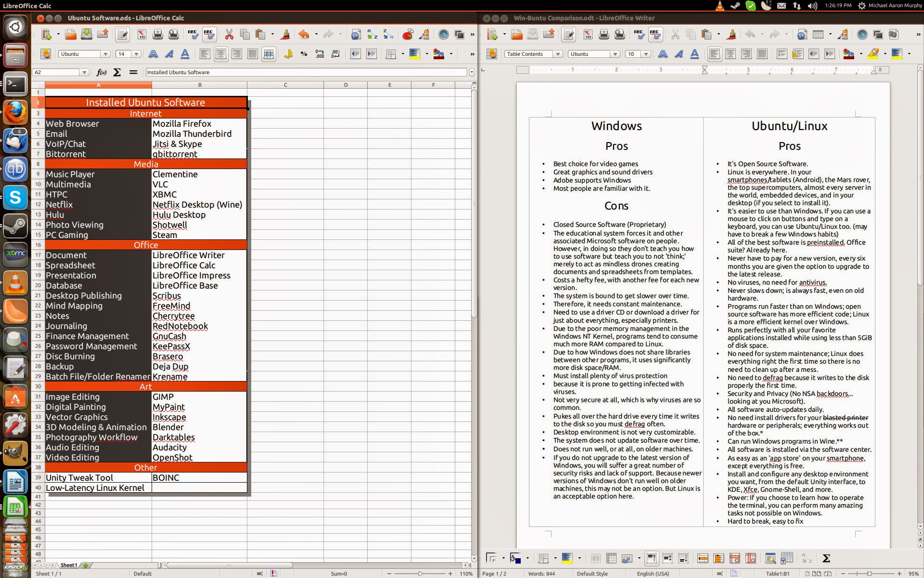Click column A header in Calc
The width and height of the screenshot is (924, 578).
pyautogui.click(x=98, y=85)
